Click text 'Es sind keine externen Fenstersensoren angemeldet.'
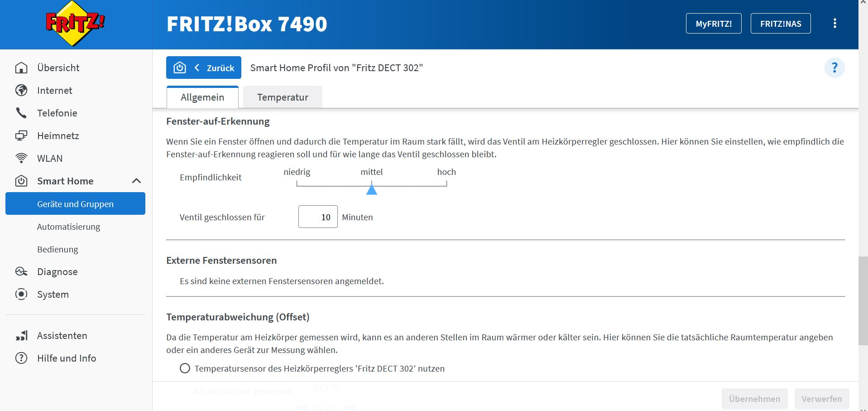This screenshot has width=868, height=411. pyautogui.click(x=282, y=281)
